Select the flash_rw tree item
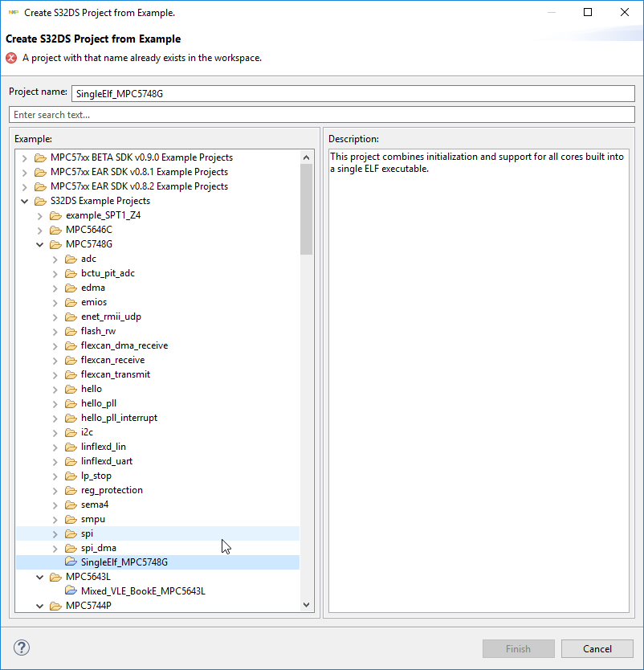The height and width of the screenshot is (670, 644). 98,331
